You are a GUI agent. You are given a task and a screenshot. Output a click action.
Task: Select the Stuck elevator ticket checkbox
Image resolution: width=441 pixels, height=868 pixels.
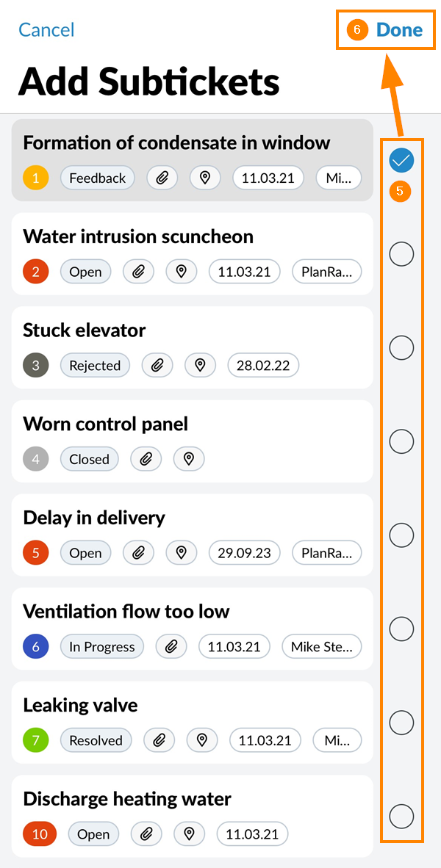pos(401,347)
